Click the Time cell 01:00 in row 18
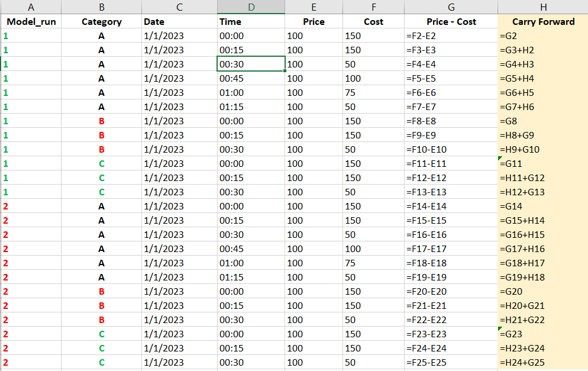Image resolution: width=588 pixels, height=371 pixels. click(251, 263)
